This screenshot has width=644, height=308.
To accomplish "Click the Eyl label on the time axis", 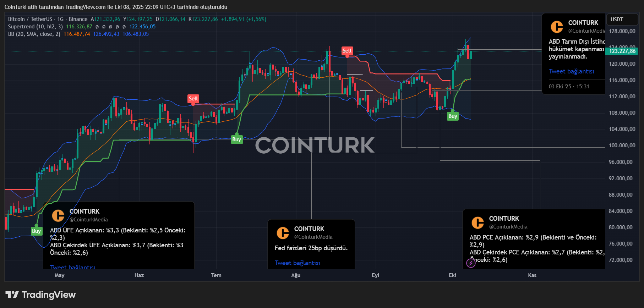I will point(376,275).
